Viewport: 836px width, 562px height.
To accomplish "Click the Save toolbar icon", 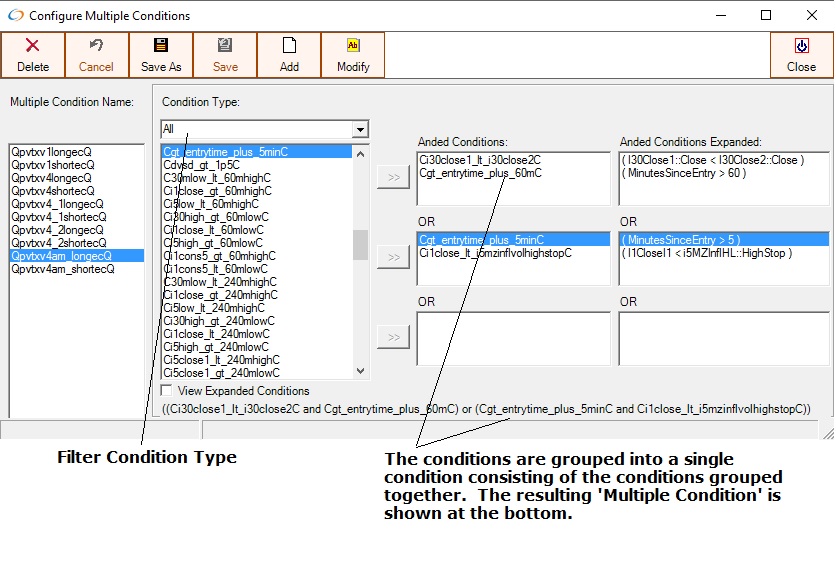I will (x=225, y=46).
